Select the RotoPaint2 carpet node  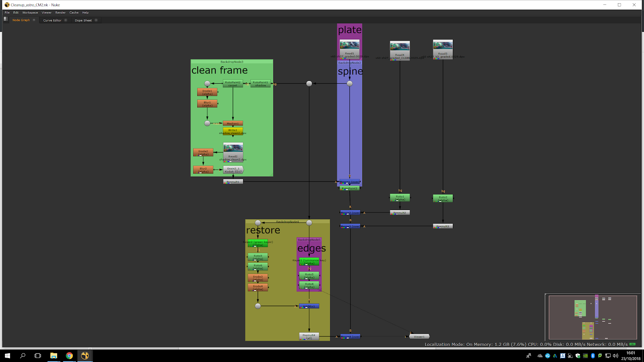[233, 84]
